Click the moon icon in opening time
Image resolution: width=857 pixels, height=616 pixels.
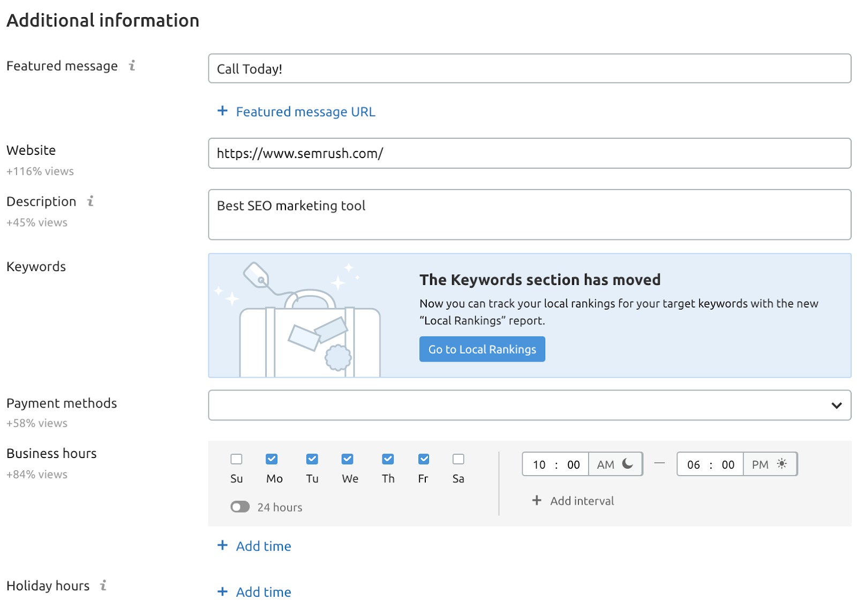pyautogui.click(x=627, y=463)
